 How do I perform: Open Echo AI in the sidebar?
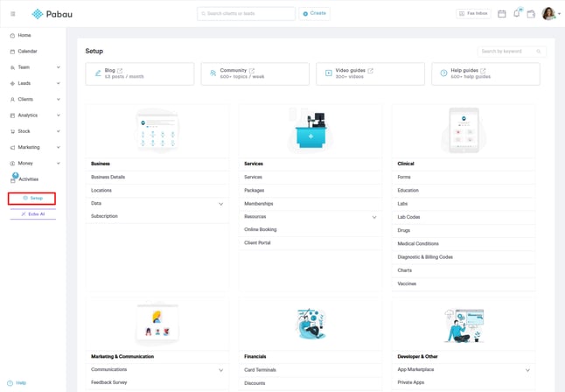click(33, 213)
